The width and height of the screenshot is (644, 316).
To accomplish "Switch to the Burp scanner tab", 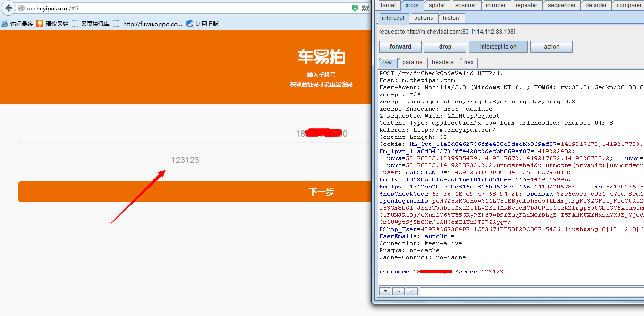I will click(x=466, y=5).
